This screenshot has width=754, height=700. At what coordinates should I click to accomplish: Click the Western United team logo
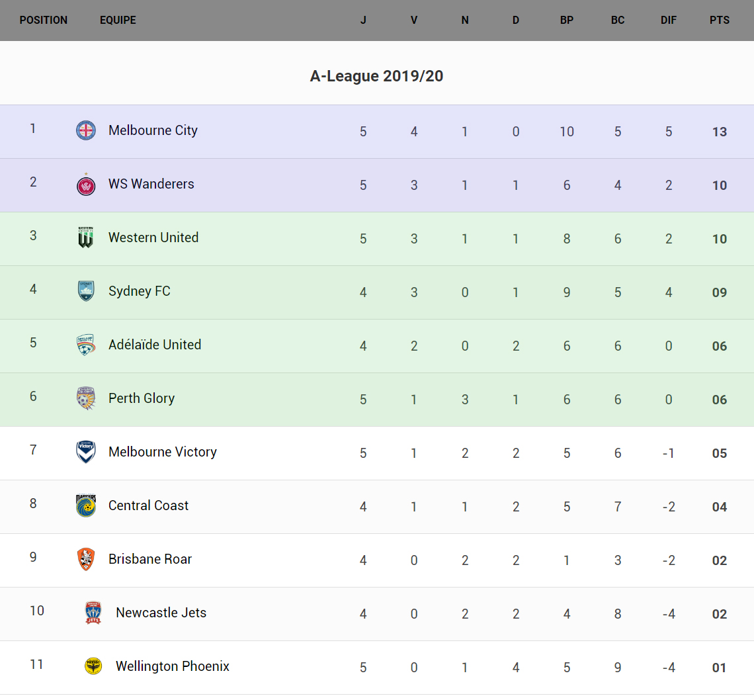(86, 238)
